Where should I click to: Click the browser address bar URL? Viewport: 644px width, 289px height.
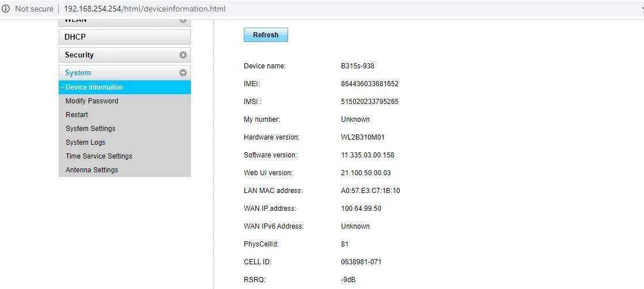(x=144, y=9)
